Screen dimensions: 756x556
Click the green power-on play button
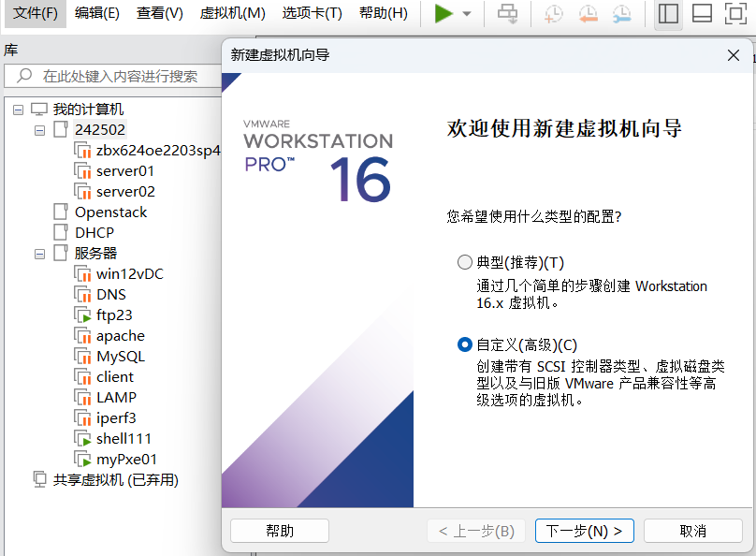(x=443, y=13)
